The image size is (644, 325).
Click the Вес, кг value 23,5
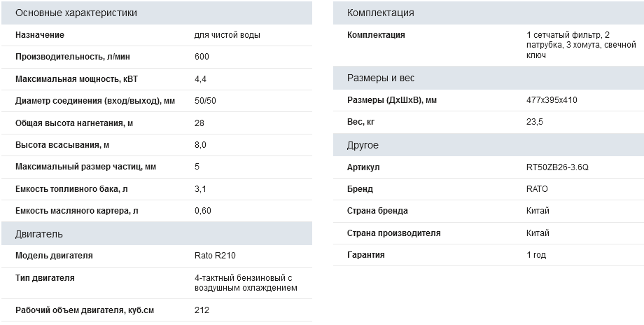pos(535,122)
